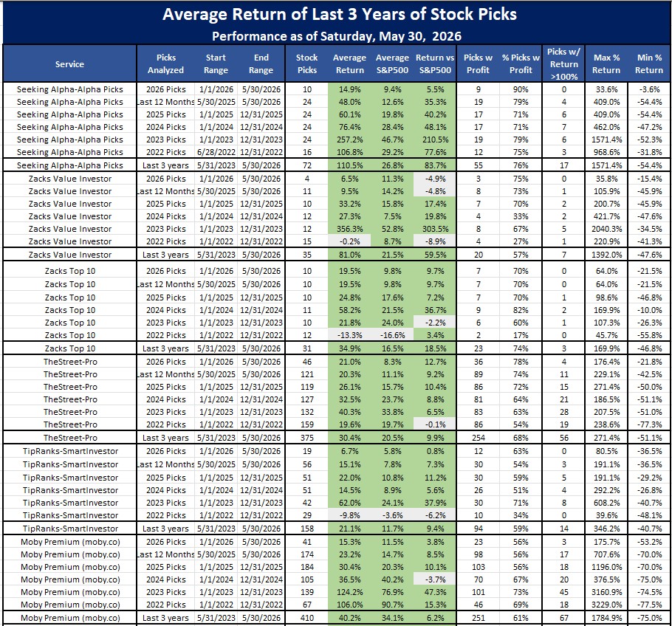Screen dimensions: 672x626
Task: Click the return vs S&P500 cell 303.5%
Action: (435, 229)
